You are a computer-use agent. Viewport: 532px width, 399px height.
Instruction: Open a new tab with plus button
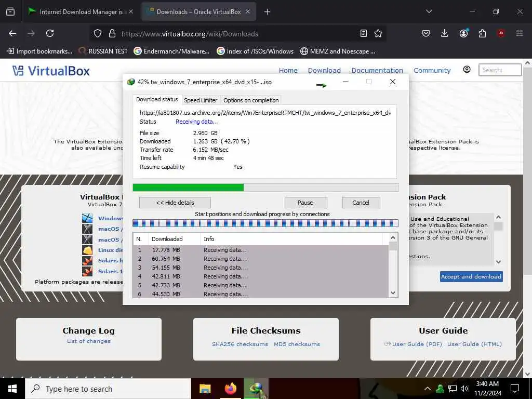(268, 12)
